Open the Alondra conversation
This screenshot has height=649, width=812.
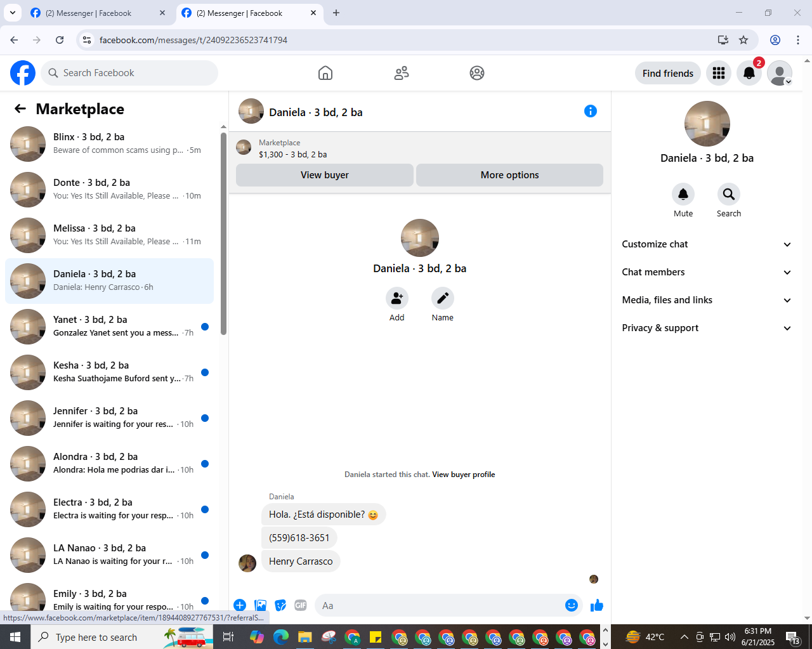[109, 464]
